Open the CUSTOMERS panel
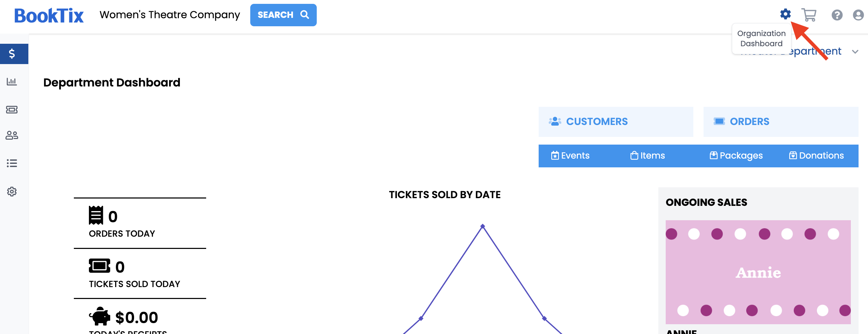 (616, 122)
